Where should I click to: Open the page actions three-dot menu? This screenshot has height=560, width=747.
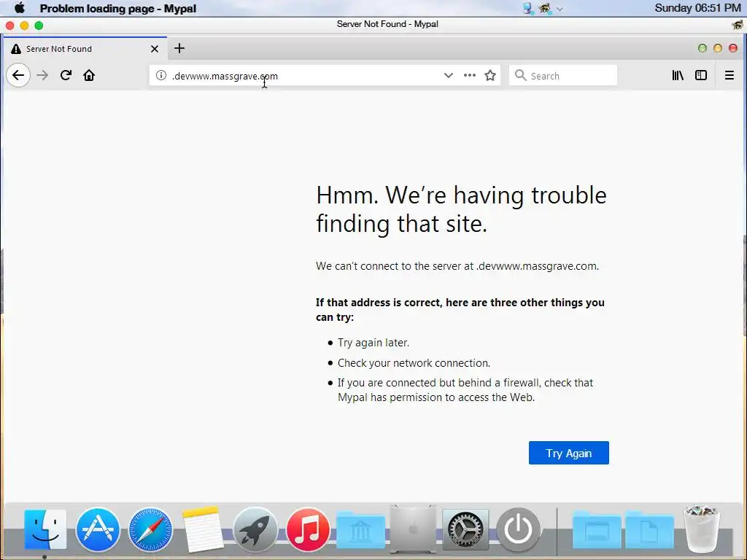click(470, 75)
